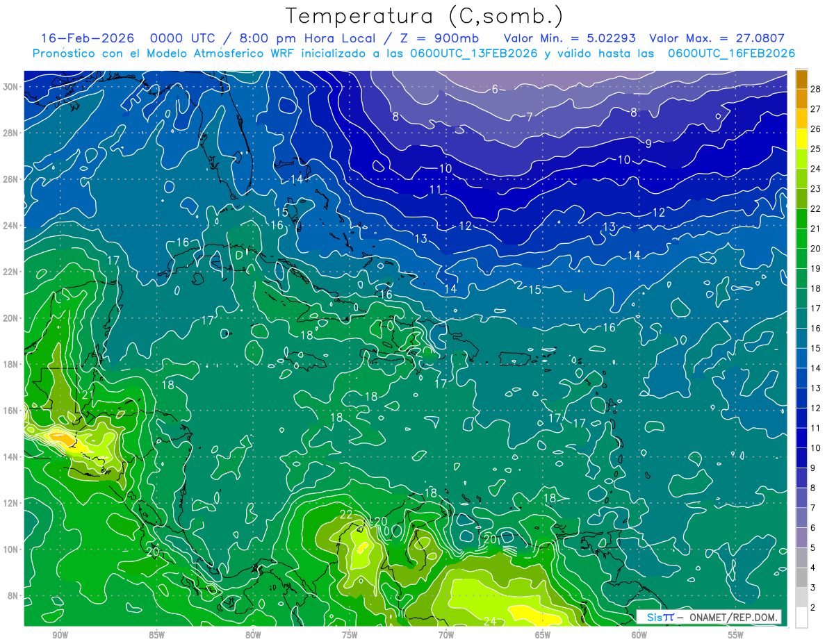Click the blue colorbar swatch between 14 and 15
This screenshot has height=644, width=834.
pyautogui.click(x=801, y=358)
